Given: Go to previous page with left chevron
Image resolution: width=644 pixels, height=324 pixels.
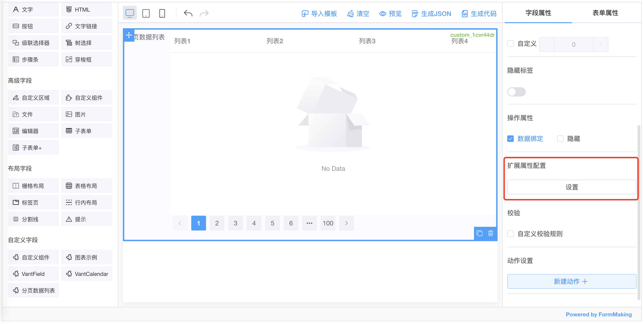Looking at the screenshot, I should [x=180, y=223].
